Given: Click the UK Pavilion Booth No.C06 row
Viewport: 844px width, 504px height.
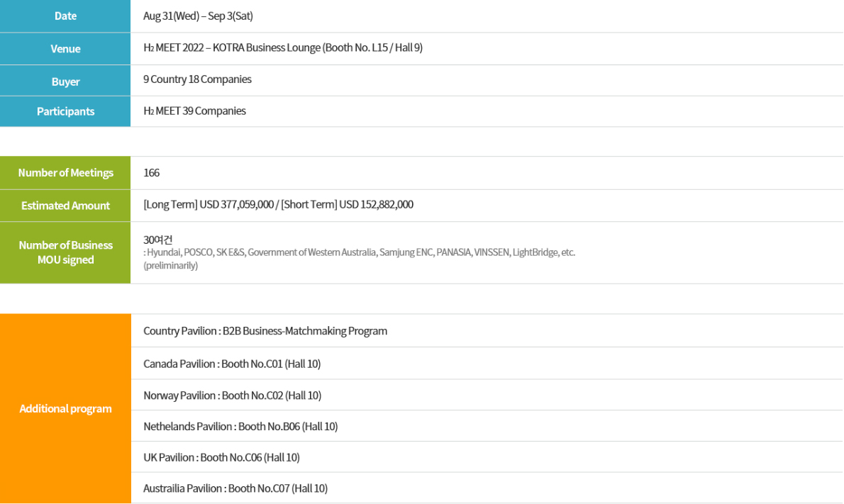Looking at the screenshot, I should tap(487, 457).
